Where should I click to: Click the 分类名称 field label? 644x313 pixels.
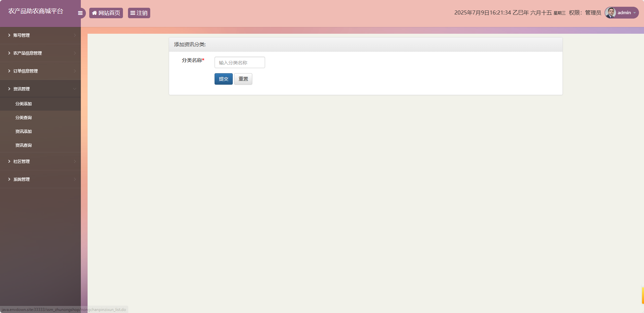(193, 60)
